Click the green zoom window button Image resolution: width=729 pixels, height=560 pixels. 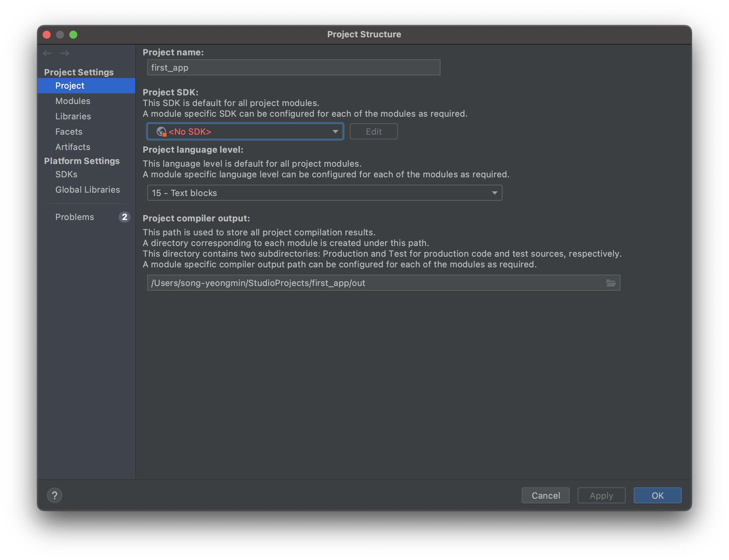[73, 35]
